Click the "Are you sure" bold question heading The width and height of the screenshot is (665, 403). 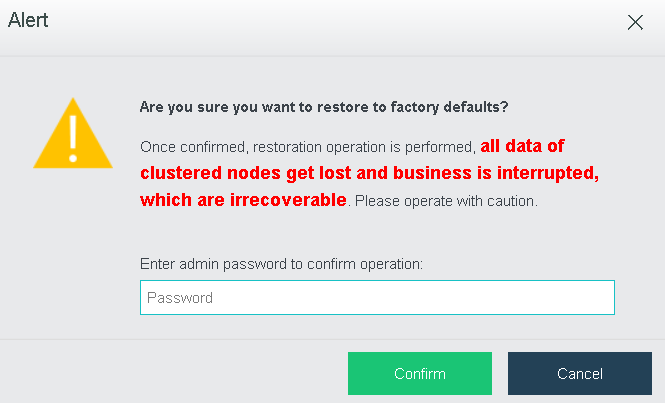[324, 107]
